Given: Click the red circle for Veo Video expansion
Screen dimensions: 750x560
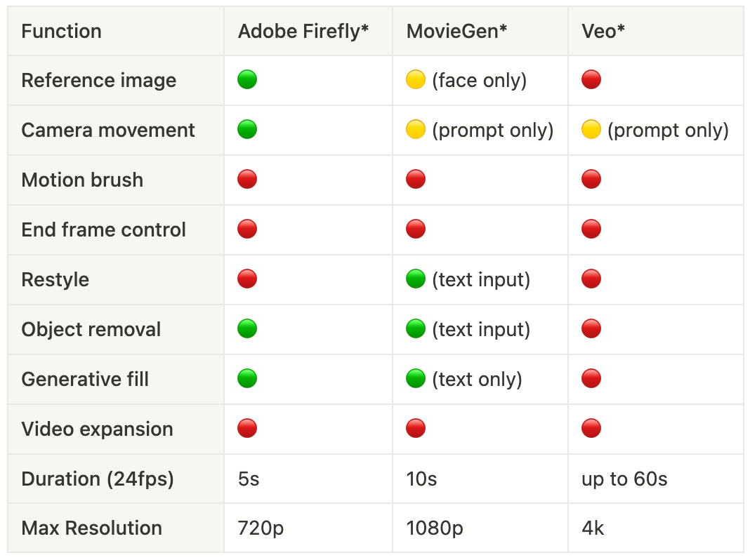Looking at the screenshot, I should [x=591, y=429].
